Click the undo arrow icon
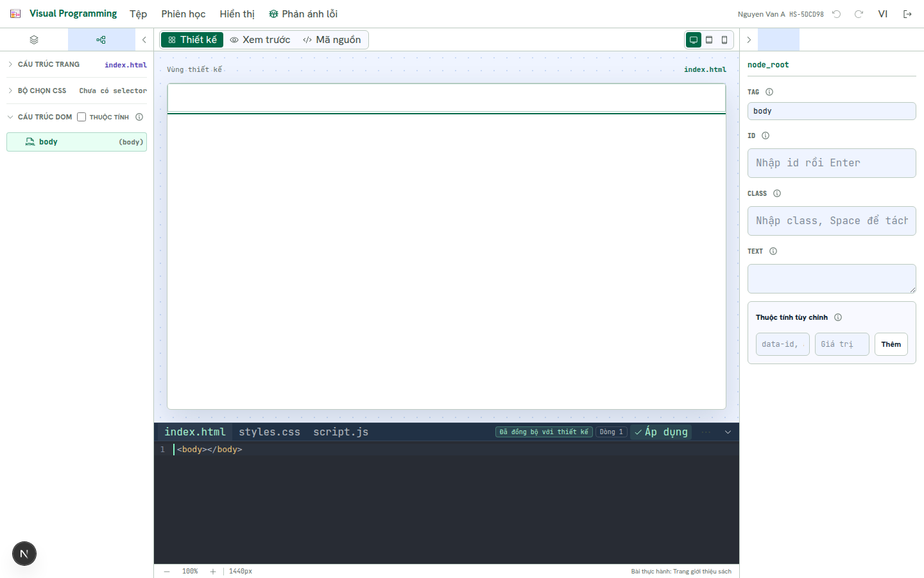The image size is (924, 578). click(x=837, y=14)
